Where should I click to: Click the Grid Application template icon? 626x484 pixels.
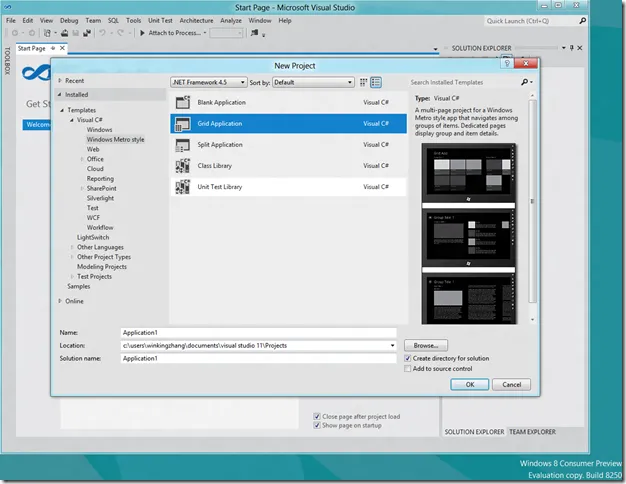pos(182,123)
